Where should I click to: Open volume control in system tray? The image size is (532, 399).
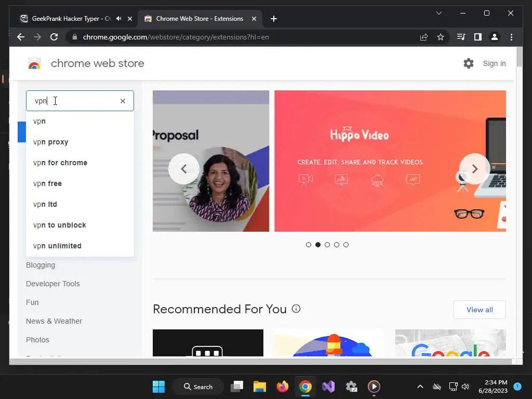coord(465,387)
